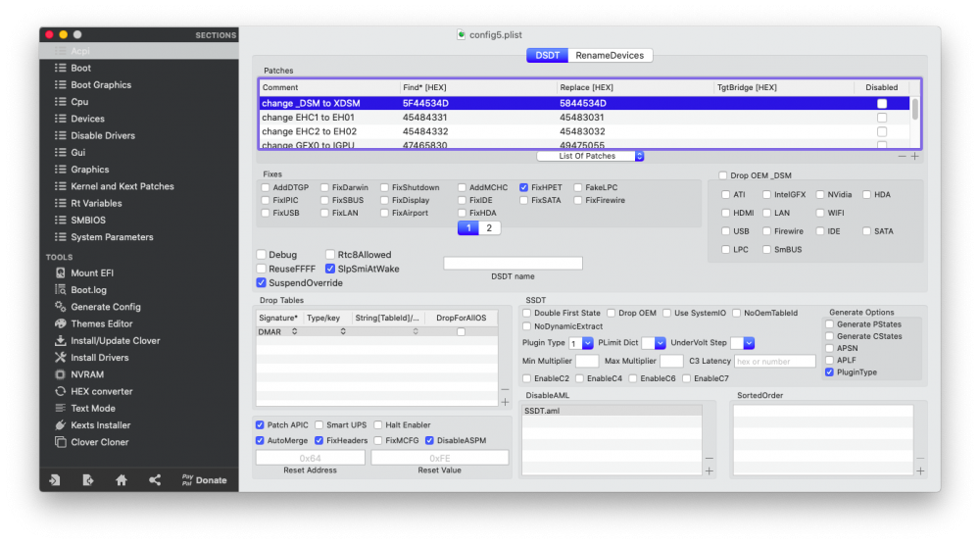The image size is (980, 544).
Task: Toggle Patch APIC checkbox
Action: click(x=260, y=424)
